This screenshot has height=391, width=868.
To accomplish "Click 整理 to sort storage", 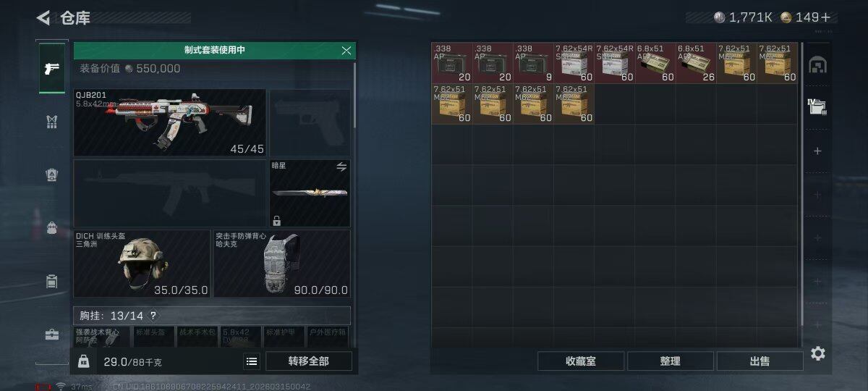I will click(671, 361).
